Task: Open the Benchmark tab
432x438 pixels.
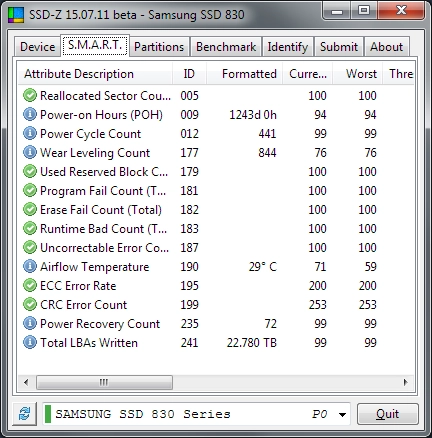Action: (226, 47)
